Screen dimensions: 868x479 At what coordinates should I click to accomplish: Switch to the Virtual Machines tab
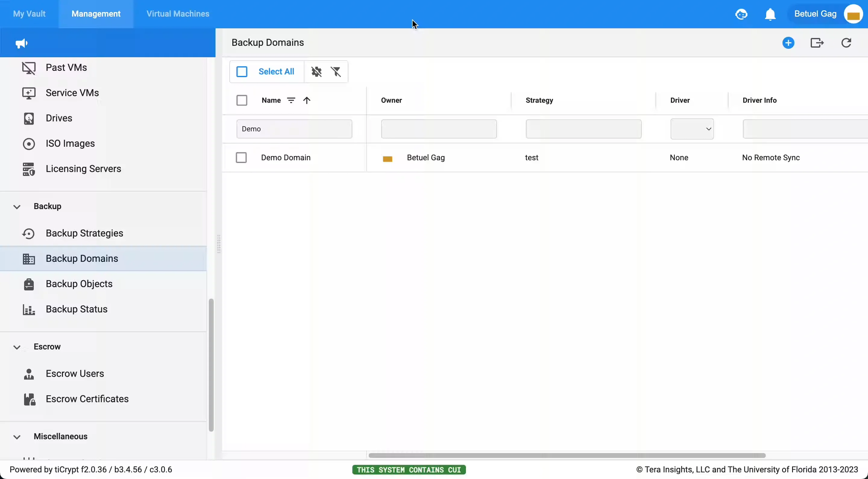178,14
